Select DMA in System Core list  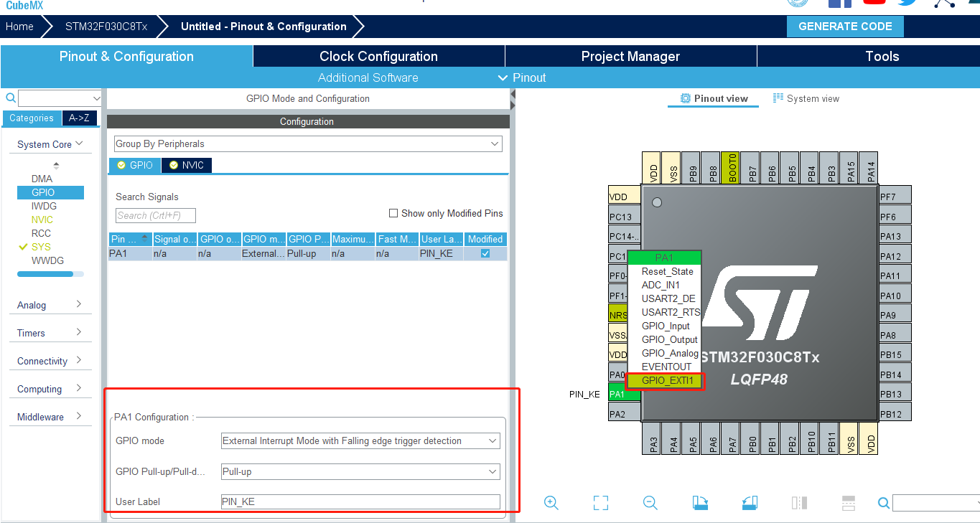click(x=42, y=179)
